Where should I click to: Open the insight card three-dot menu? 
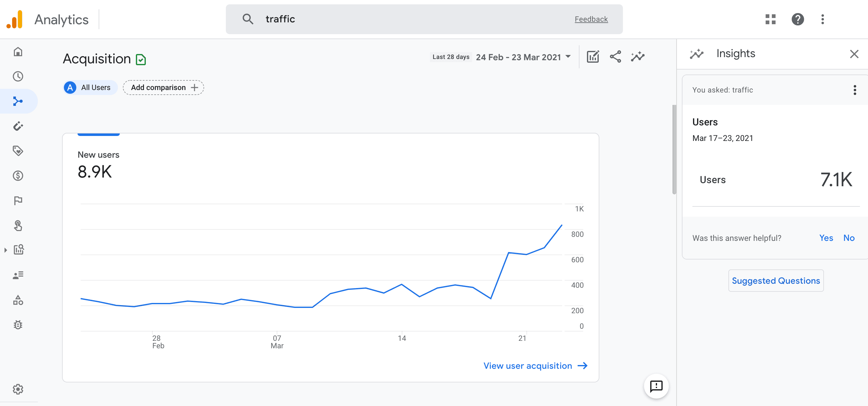click(x=855, y=90)
